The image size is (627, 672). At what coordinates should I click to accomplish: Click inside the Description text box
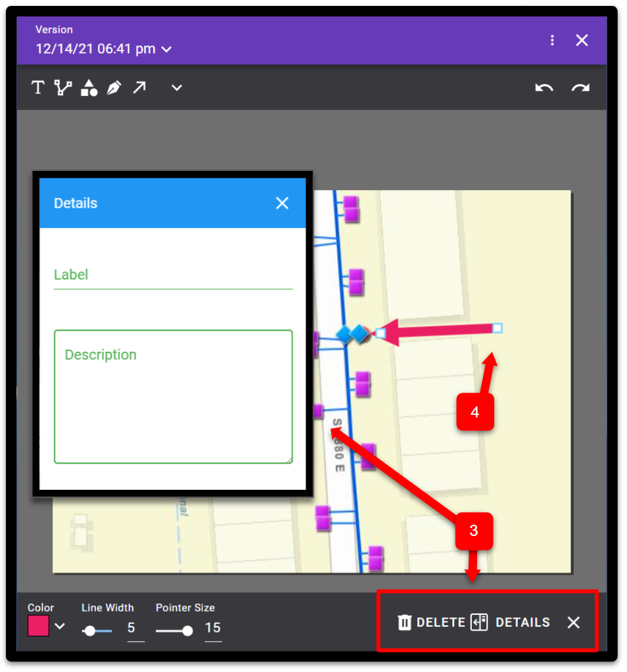coord(172,395)
